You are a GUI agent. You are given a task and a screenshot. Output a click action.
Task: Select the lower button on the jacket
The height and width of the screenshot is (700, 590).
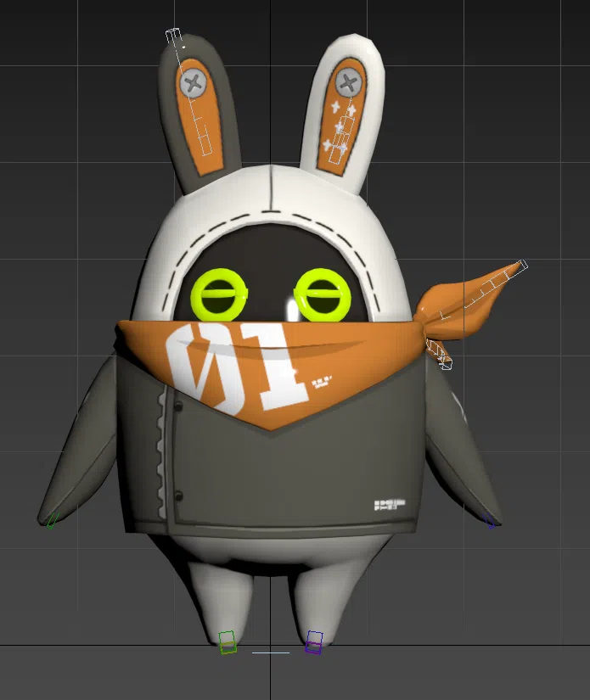177,496
